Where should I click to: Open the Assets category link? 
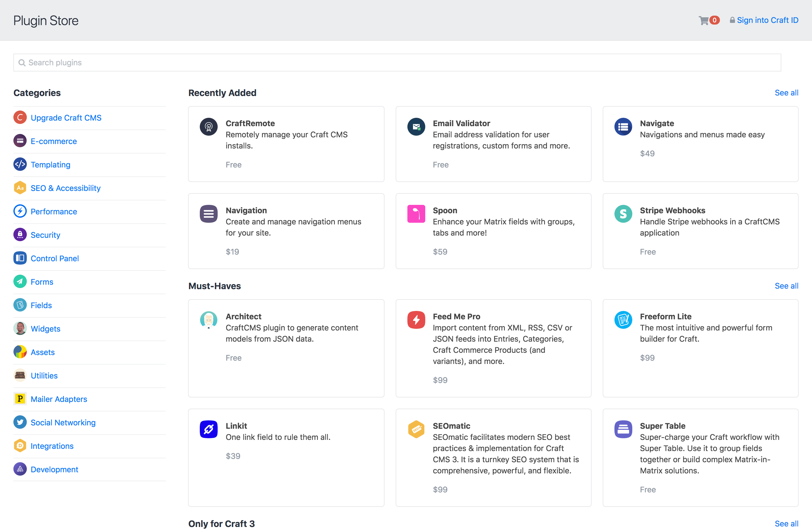pyautogui.click(x=43, y=352)
